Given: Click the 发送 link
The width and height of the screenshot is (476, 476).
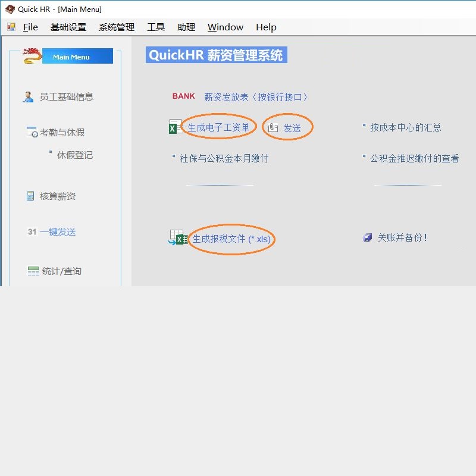Looking at the screenshot, I should point(292,128).
